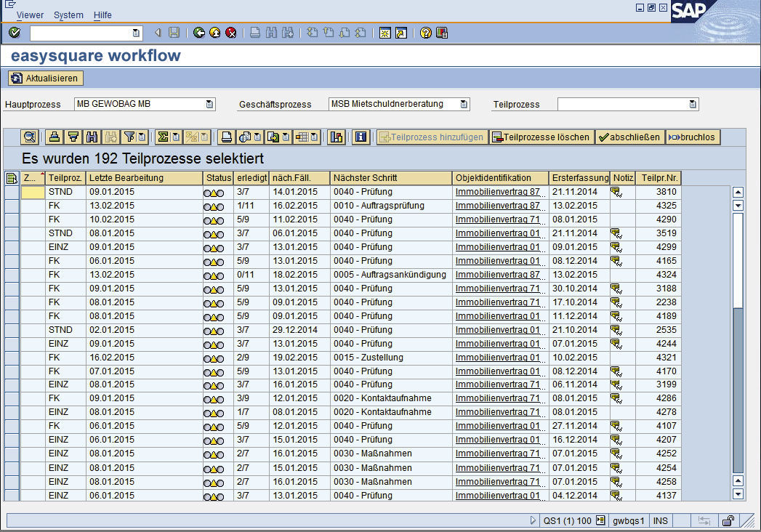Open the Hilfe menu
Image resolution: width=761 pixels, height=532 pixels.
coord(102,15)
